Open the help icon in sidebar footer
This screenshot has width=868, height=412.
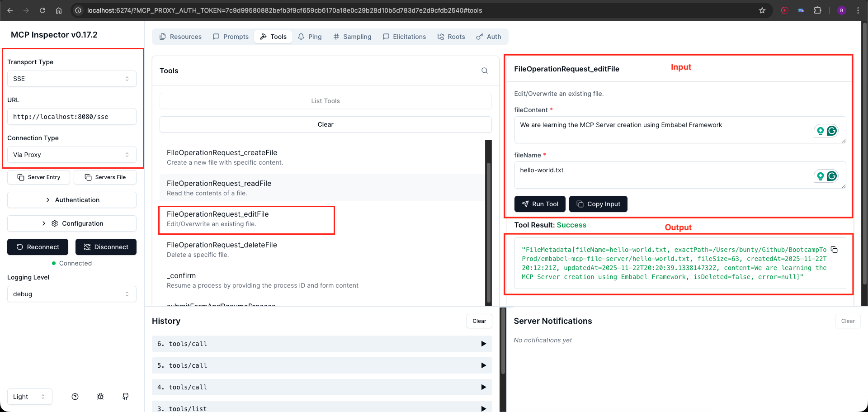tap(75, 397)
